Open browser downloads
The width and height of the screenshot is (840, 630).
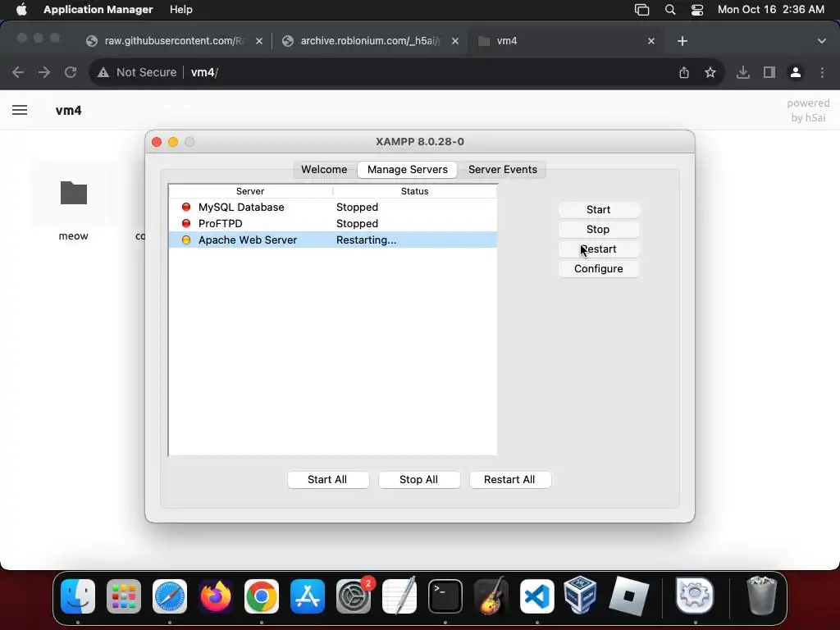[x=742, y=72]
